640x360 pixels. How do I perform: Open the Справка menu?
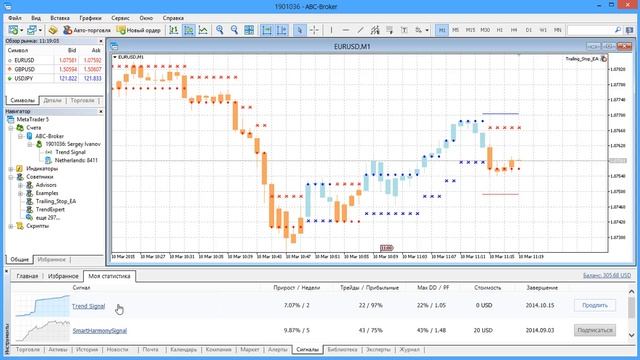[173, 18]
